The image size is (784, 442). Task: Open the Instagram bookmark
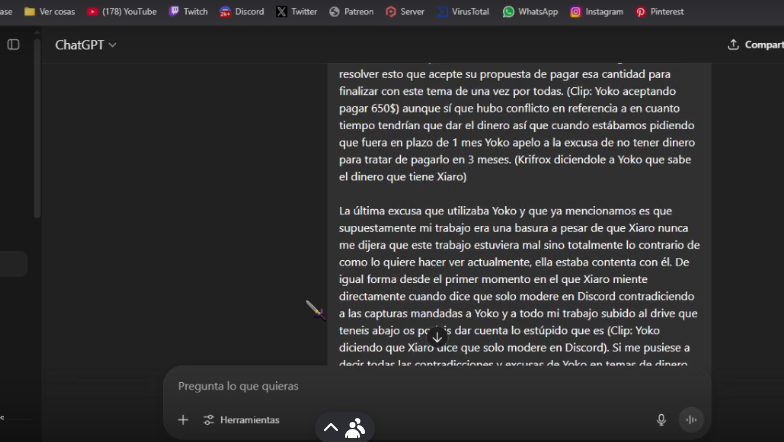[596, 12]
